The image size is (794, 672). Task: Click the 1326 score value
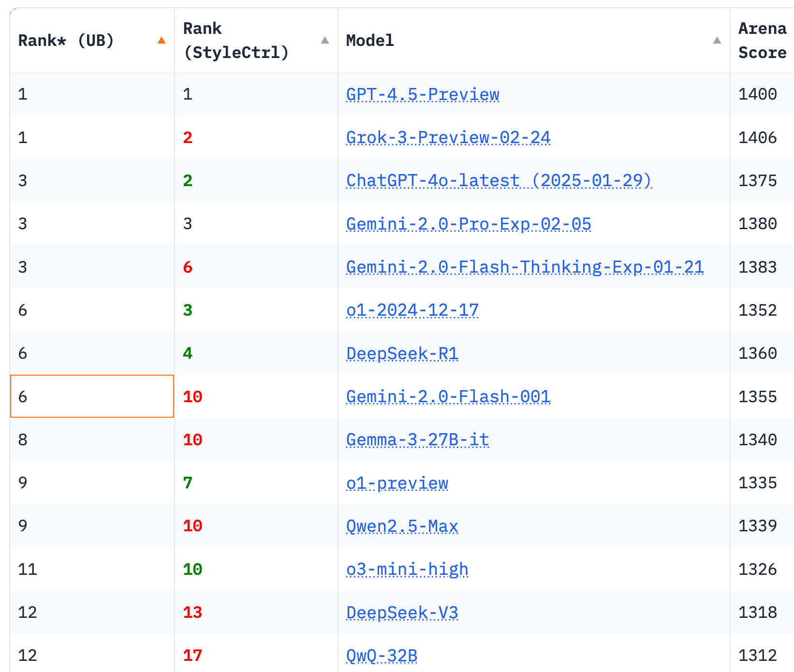757,569
